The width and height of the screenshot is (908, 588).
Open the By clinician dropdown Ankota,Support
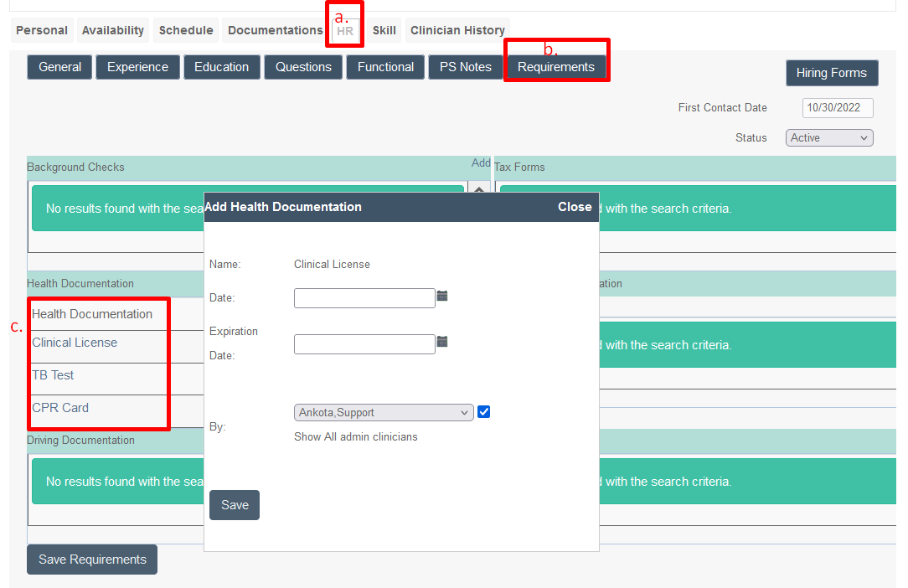384,412
